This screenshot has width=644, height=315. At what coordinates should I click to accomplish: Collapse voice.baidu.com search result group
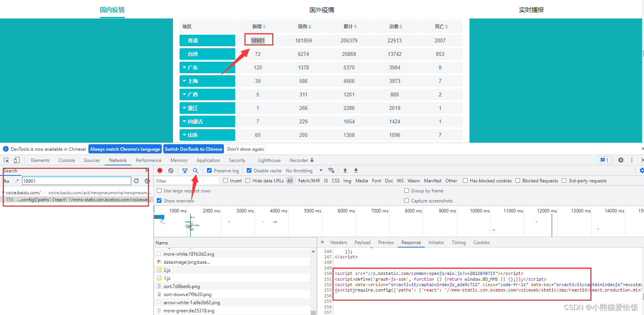[x=3, y=192]
